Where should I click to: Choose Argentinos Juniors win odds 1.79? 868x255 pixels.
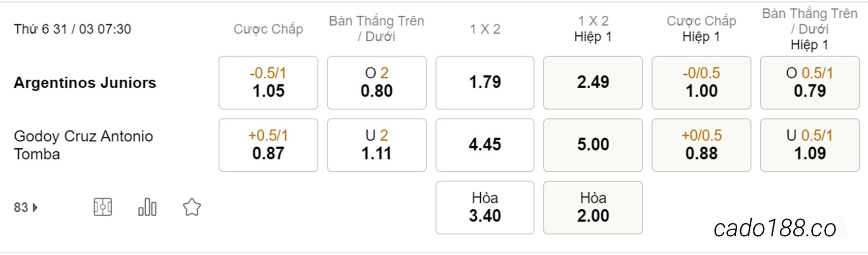pos(485,83)
